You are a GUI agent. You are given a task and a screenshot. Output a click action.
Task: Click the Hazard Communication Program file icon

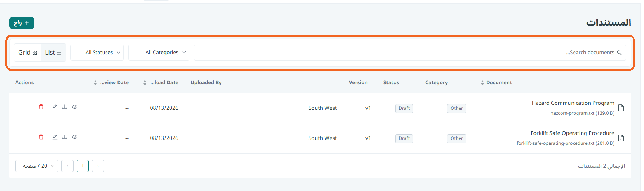tap(621, 108)
